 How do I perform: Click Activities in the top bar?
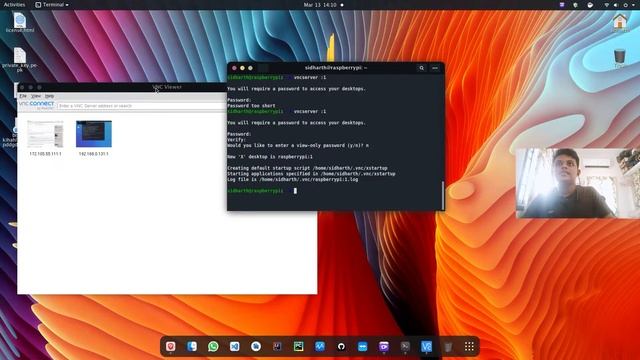(x=14, y=5)
